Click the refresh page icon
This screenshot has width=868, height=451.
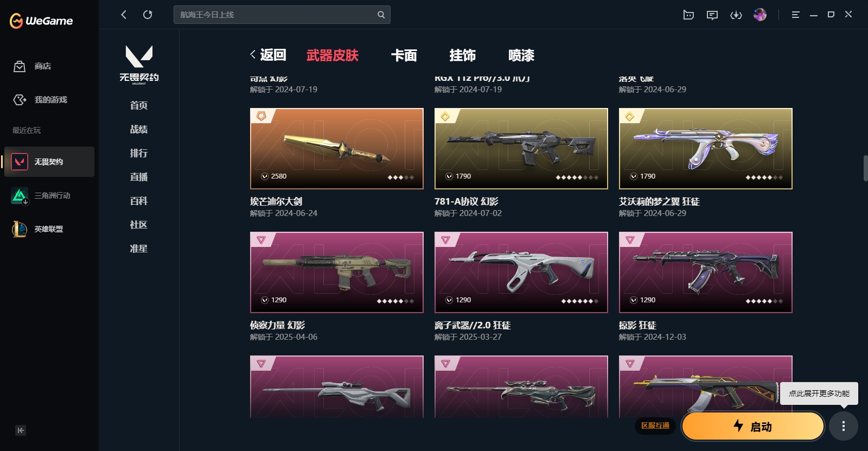point(148,15)
